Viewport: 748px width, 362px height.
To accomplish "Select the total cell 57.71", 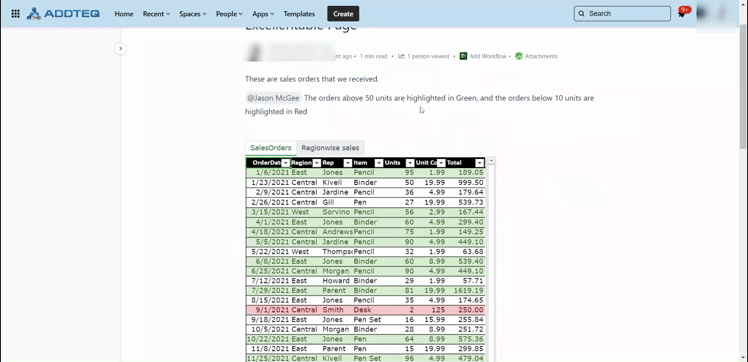I will click(466, 280).
